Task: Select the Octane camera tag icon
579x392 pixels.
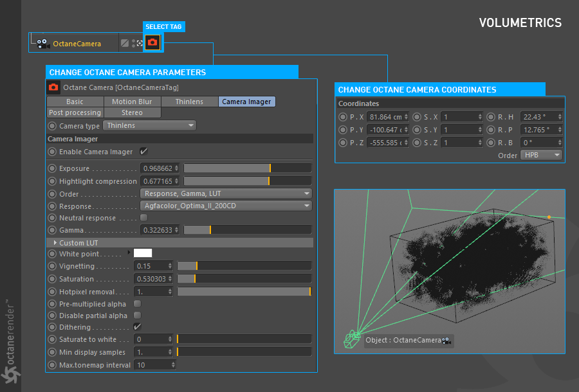Action: tap(152, 42)
